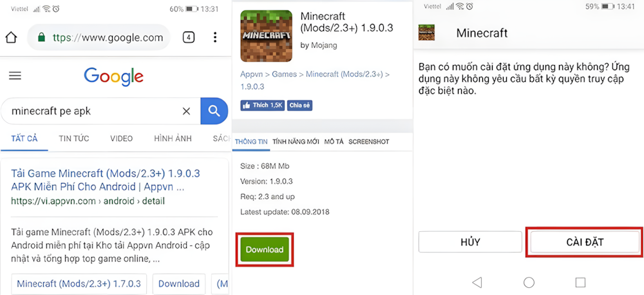This screenshot has width=644, height=295.
Task: Click the Facebook Thích 1,5K like button
Action: click(x=263, y=106)
